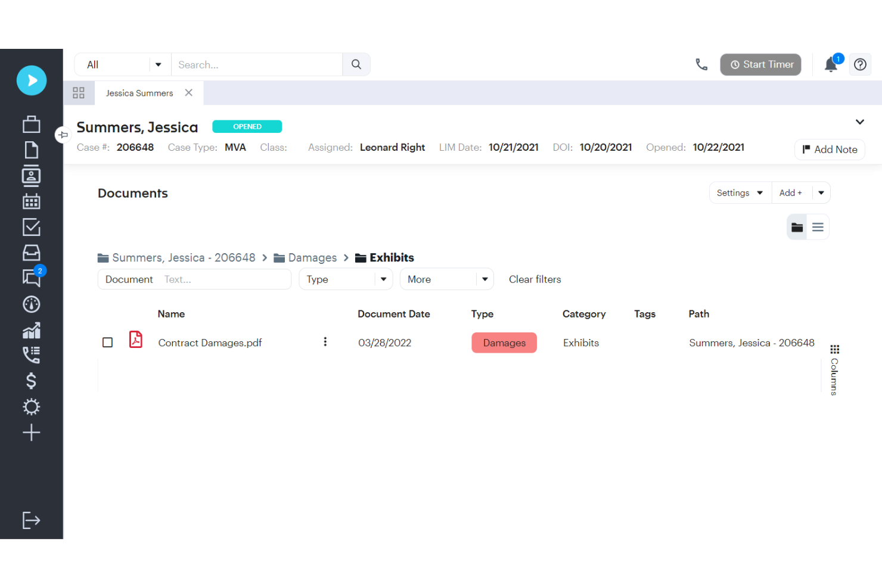Click the case number 206648
This screenshot has width=882, height=588.
tap(135, 147)
